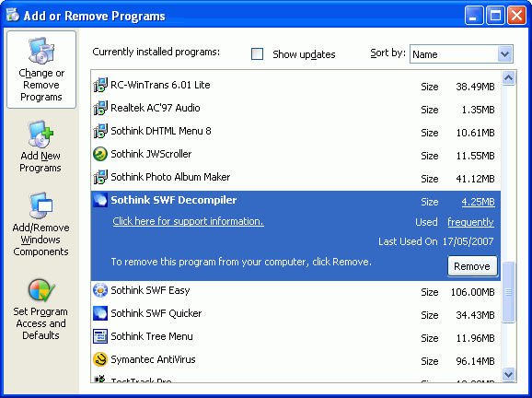Select Sothink SWF Easy entry
The width and height of the screenshot is (532, 398).
[295, 291]
